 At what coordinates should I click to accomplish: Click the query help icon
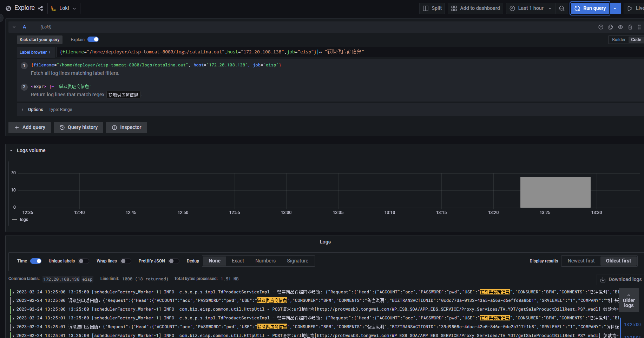601,27
